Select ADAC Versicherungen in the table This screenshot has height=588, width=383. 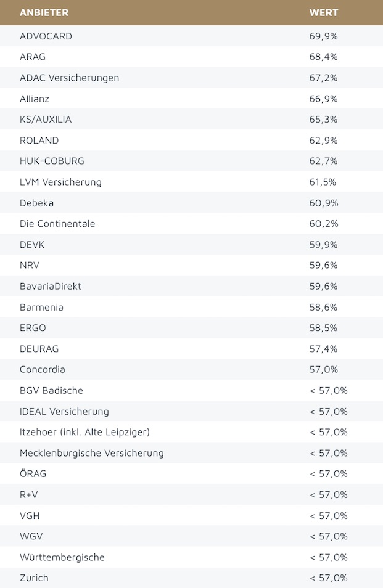pyautogui.click(x=69, y=78)
